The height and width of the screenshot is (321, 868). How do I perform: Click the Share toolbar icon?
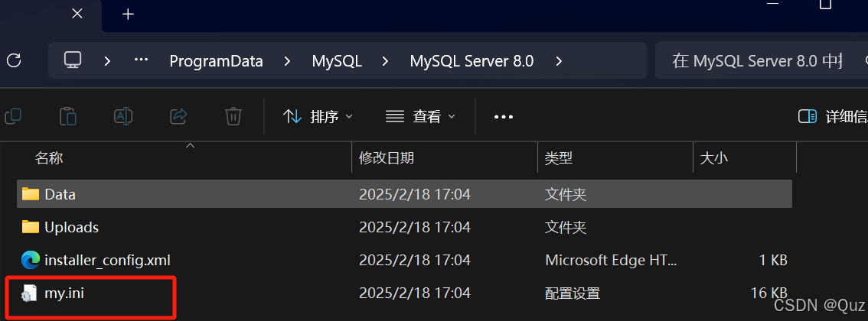pyautogui.click(x=178, y=116)
